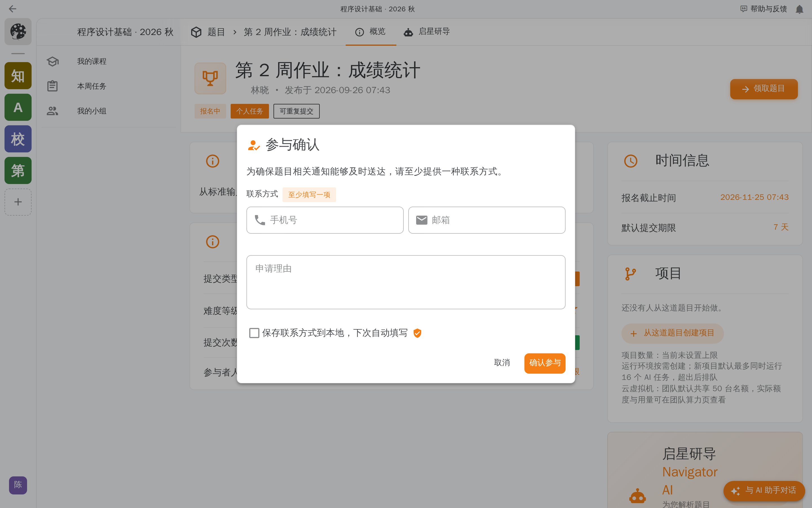
Task: Click the 题目 cube icon in breadcrumb
Action: pyautogui.click(x=196, y=32)
